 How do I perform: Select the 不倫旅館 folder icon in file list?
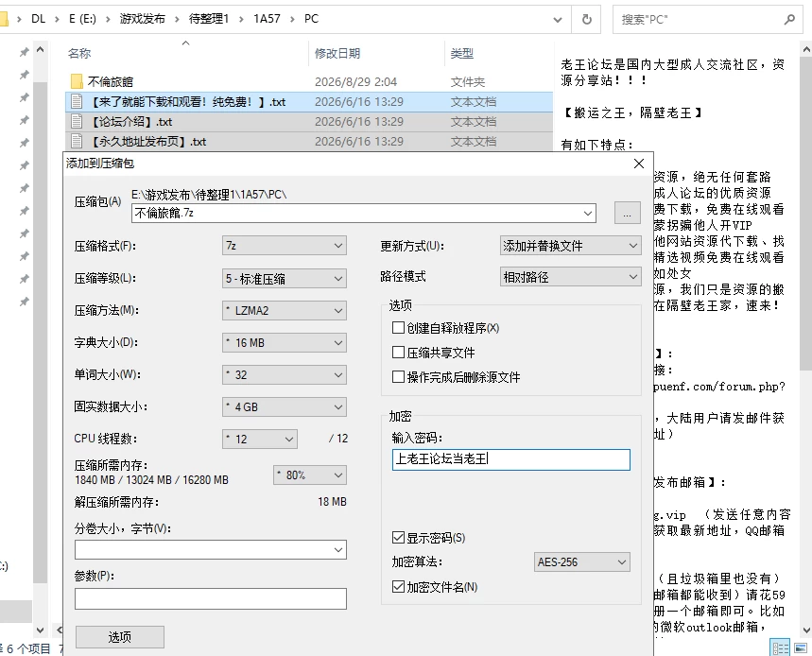77,81
